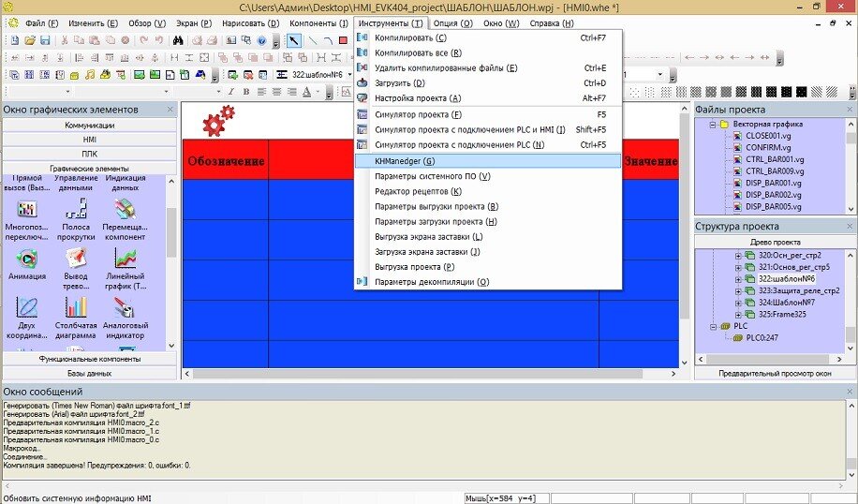Select the last diagonal hatch pattern swatch
The width and height of the screenshot is (858, 504).
[x=831, y=92]
